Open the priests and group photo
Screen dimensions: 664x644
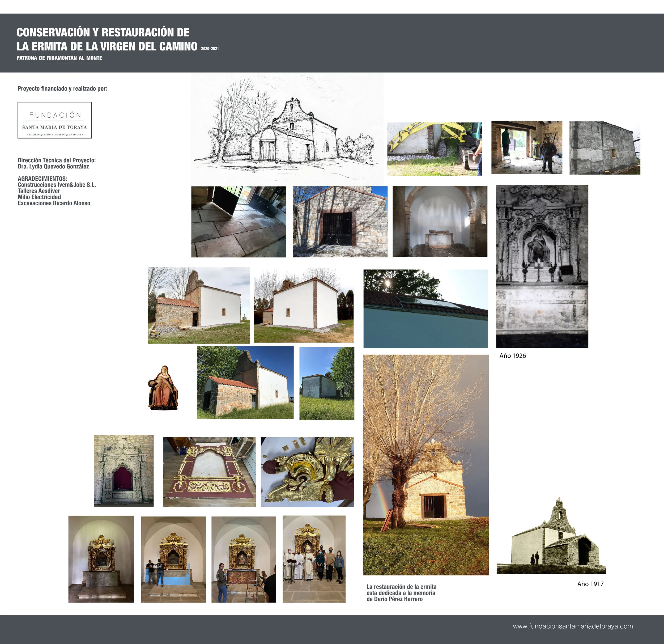pos(314,559)
